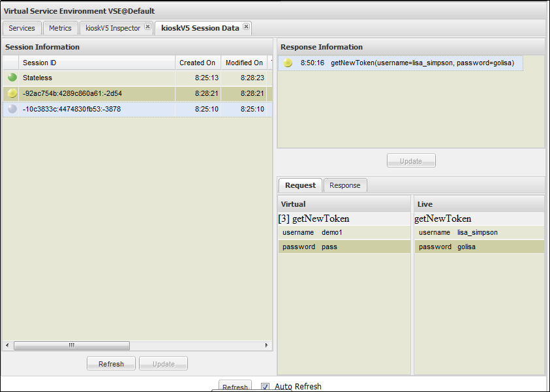Select session -10c3833c:4474830fb53:-3878
The width and height of the screenshot is (550, 392).
pyautogui.click(x=137, y=109)
